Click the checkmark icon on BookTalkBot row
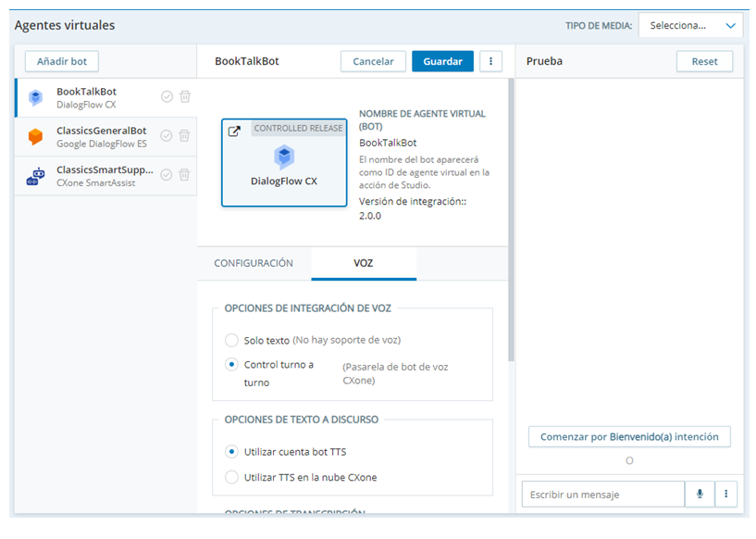 pos(167,96)
